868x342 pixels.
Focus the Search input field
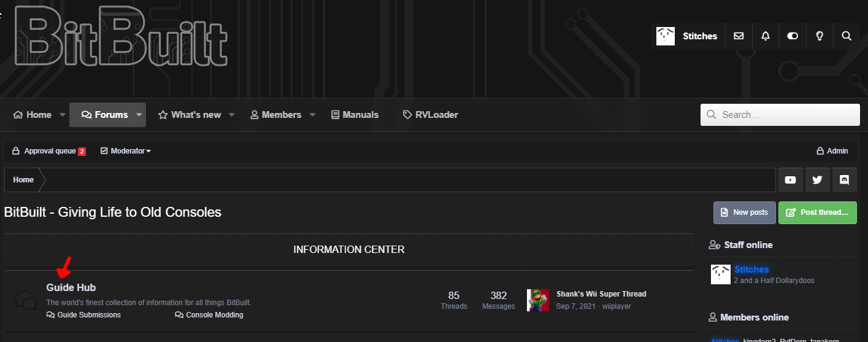coord(780,115)
